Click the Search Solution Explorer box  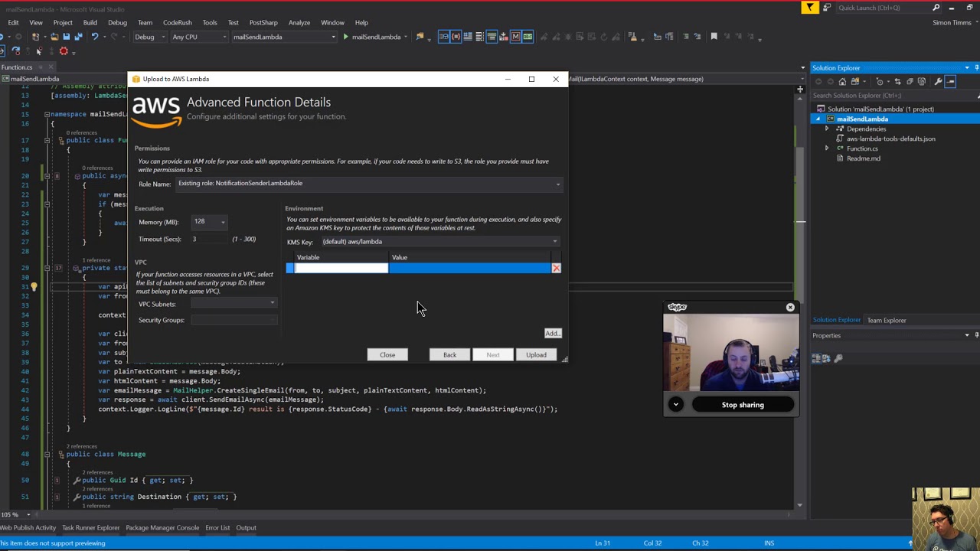[893, 96]
